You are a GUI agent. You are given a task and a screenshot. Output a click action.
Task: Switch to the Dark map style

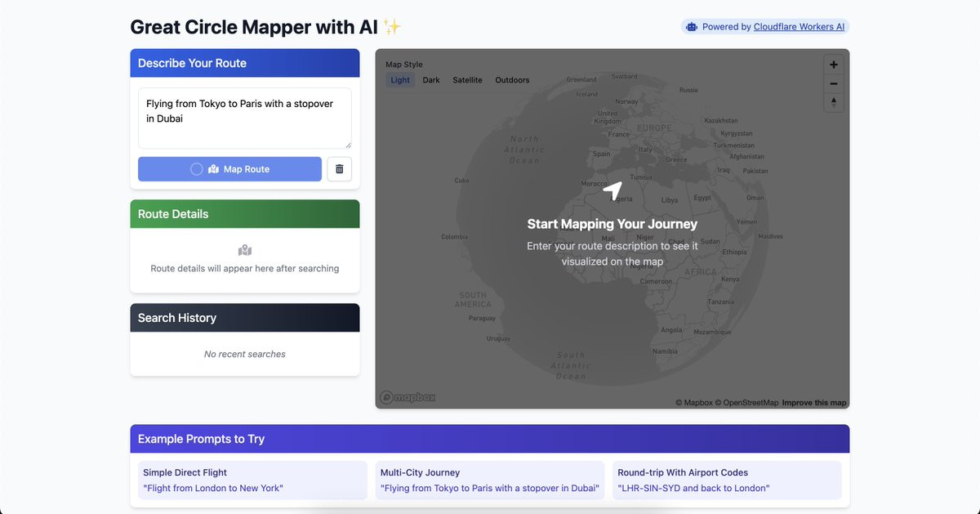(431, 80)
